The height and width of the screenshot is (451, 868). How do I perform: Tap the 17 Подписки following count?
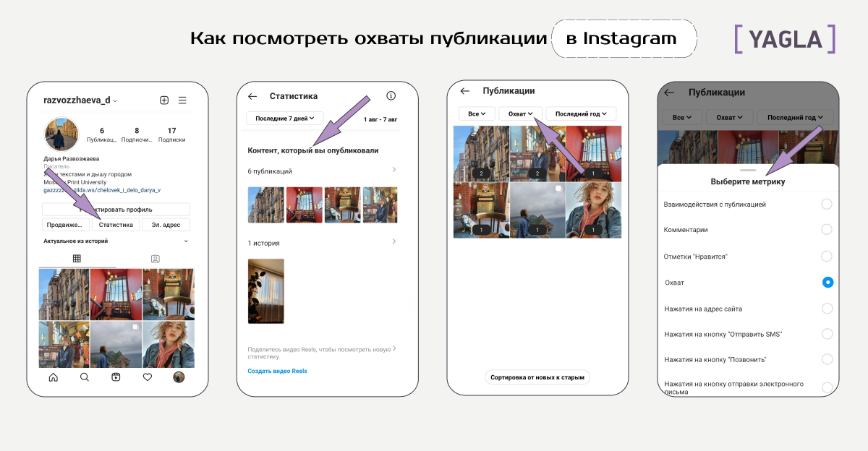[x=171, y=134]
